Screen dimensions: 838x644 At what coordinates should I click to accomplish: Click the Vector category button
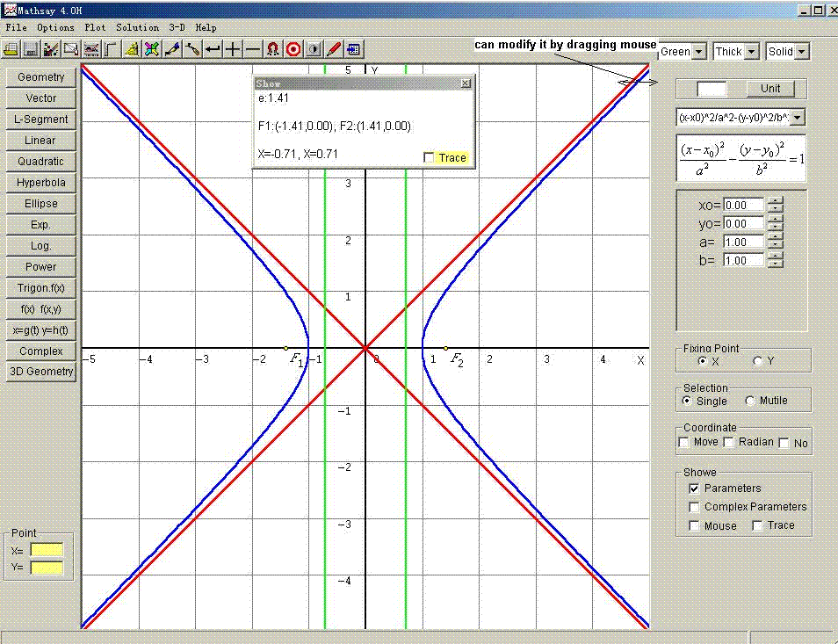click(41, 98)
